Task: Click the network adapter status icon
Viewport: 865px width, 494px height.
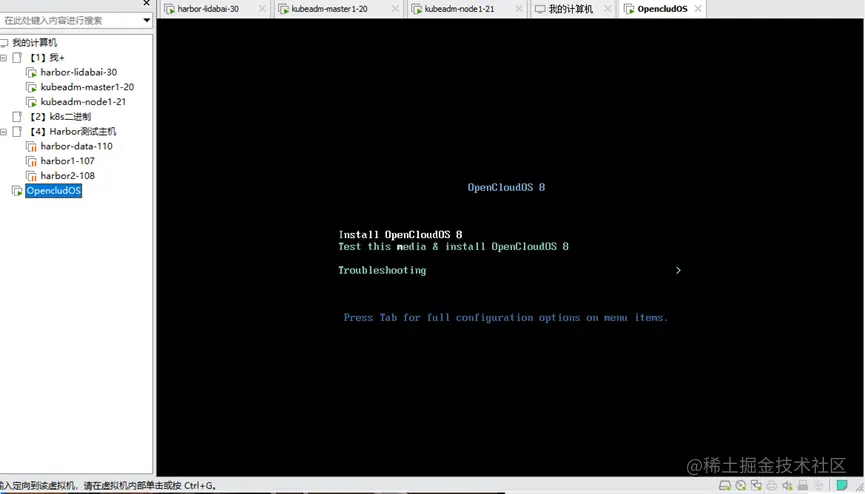Action: (756, 486)
